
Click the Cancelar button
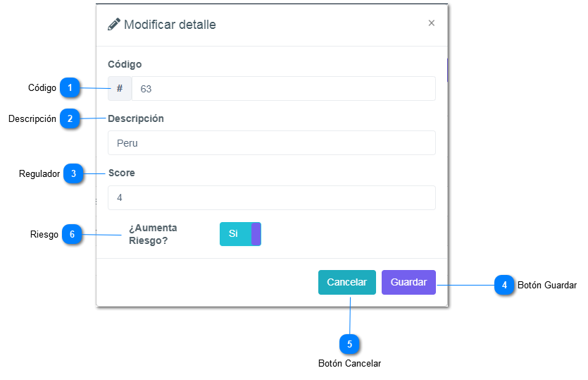(x=347, y=282)
